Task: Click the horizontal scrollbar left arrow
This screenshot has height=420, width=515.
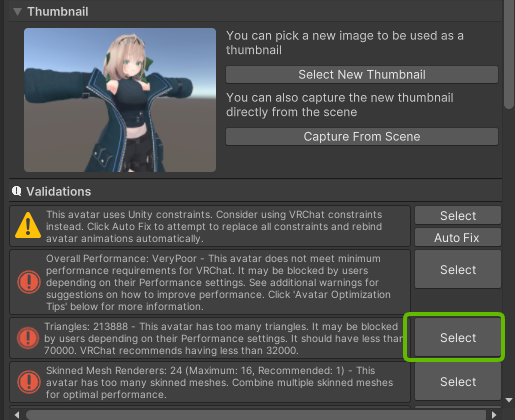Action: (x=17, y=415)
